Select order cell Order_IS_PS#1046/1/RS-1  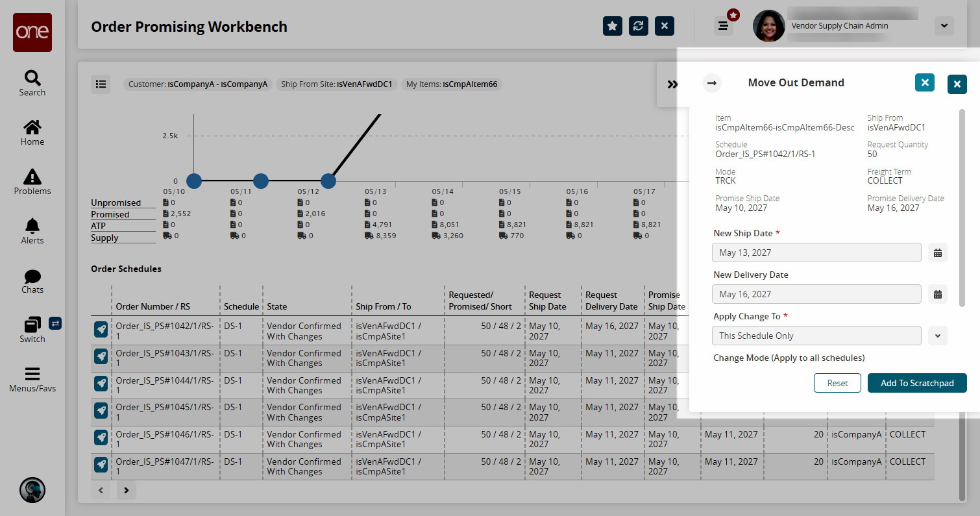point(165,439)
